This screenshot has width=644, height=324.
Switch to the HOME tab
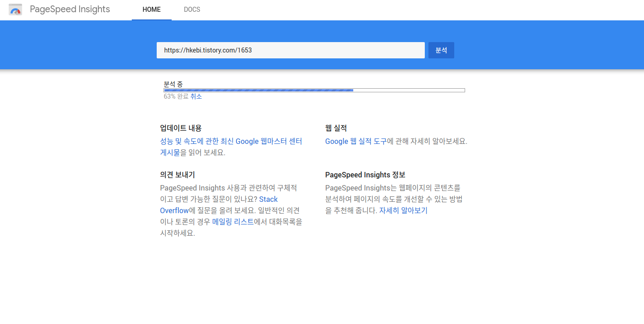151,9
